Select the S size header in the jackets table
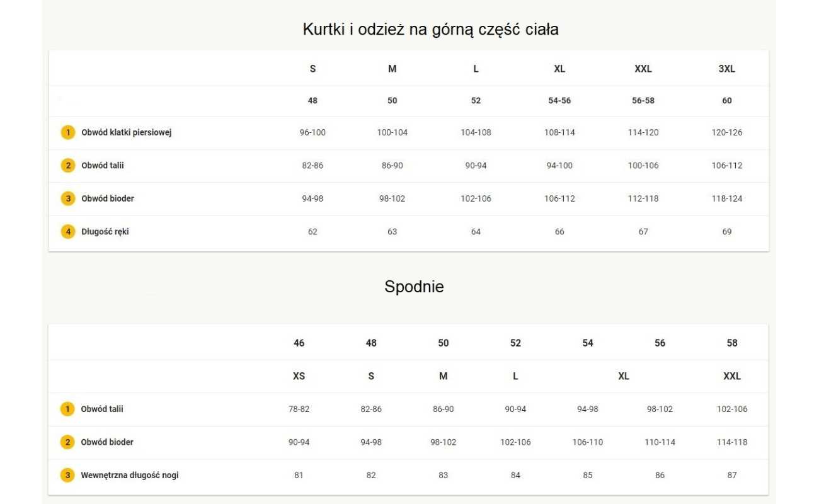The width and height of the screenshot is (819, 504). 313,69
